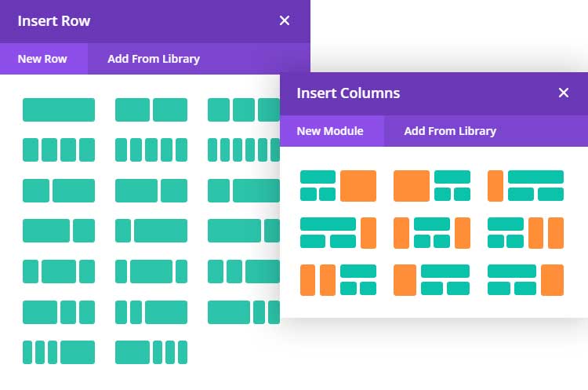
Task: Choose the five equal columns row layout
Action: tap(151, 150)
